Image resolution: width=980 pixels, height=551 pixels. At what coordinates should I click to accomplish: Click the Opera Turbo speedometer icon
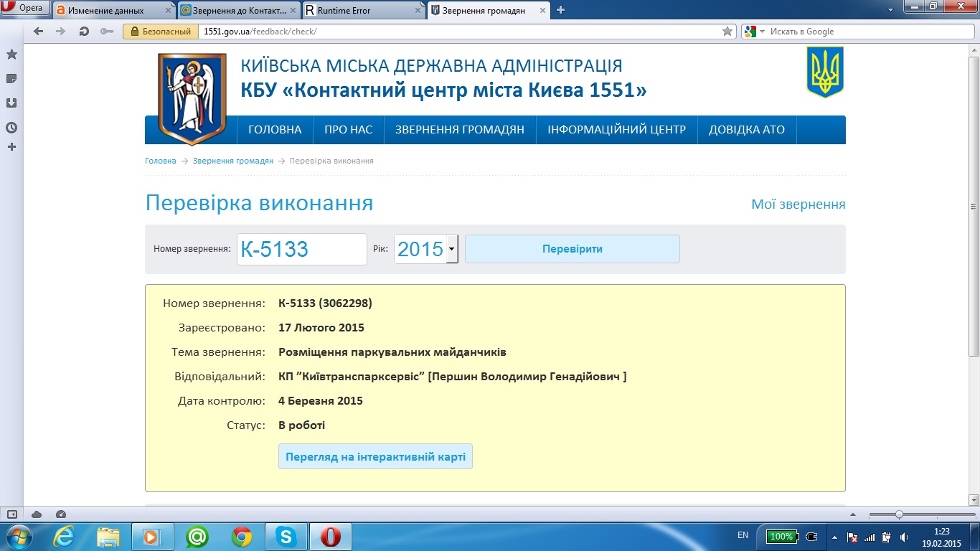61,514
